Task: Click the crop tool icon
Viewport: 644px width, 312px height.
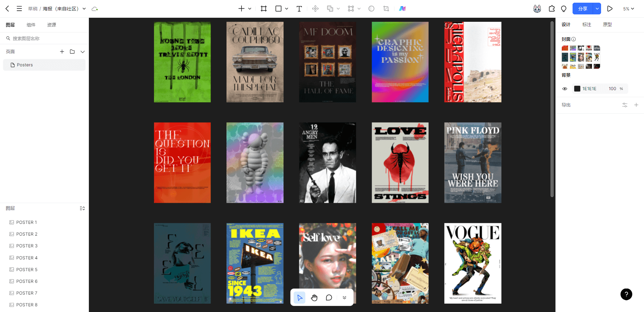Action: point(386,9)
